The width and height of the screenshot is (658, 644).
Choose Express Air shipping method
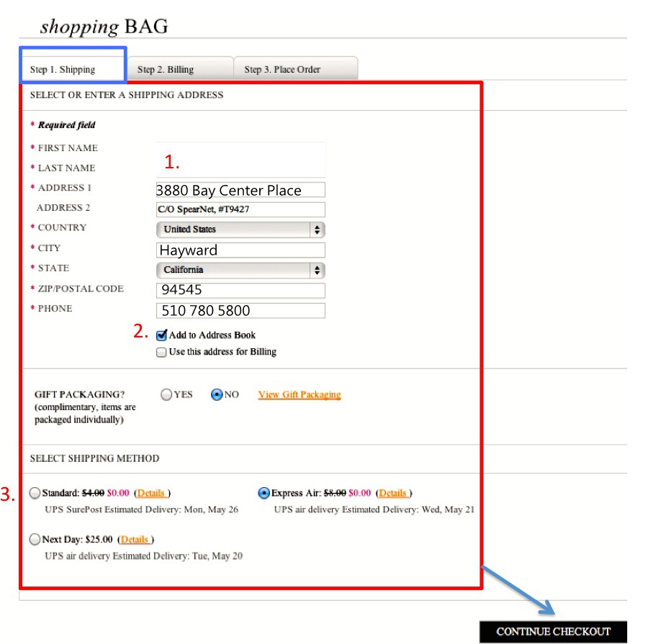(264, 493)
